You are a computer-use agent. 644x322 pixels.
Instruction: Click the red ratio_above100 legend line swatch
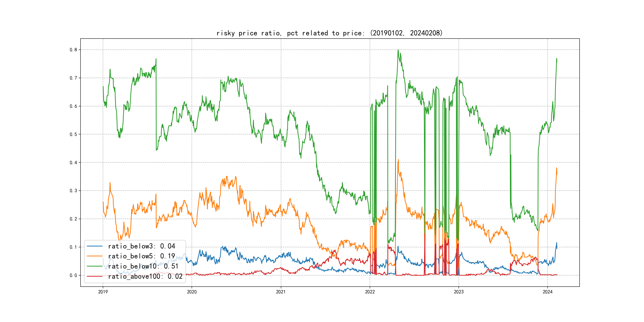94,276
